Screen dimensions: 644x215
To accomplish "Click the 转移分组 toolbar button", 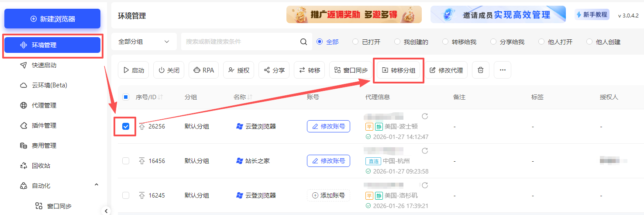I will coord(398,70).
